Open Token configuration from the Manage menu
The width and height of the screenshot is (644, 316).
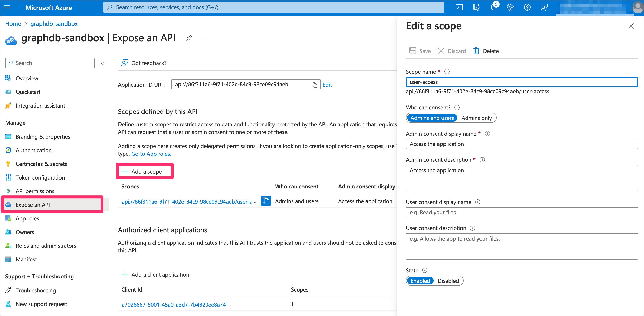pyautogui.click(x=40, y=178)
